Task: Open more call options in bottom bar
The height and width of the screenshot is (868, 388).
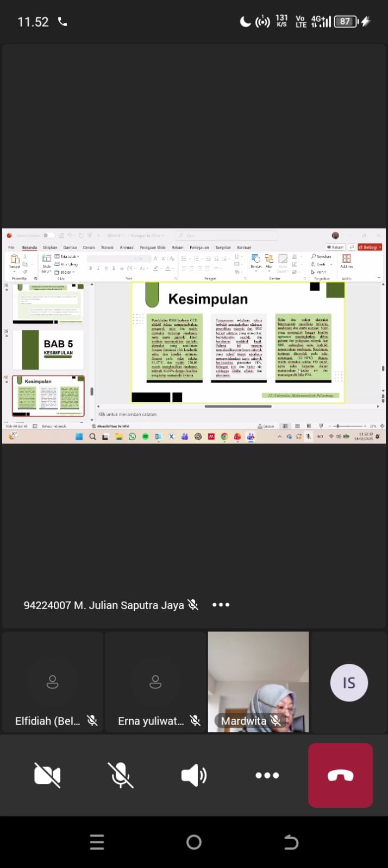Action: point(267,775)
